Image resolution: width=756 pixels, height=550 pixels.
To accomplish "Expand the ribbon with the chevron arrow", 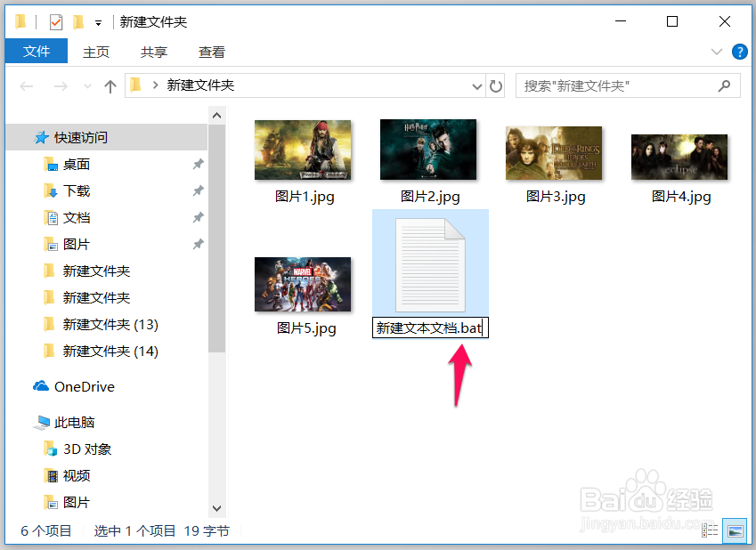I will coord(717,52).
